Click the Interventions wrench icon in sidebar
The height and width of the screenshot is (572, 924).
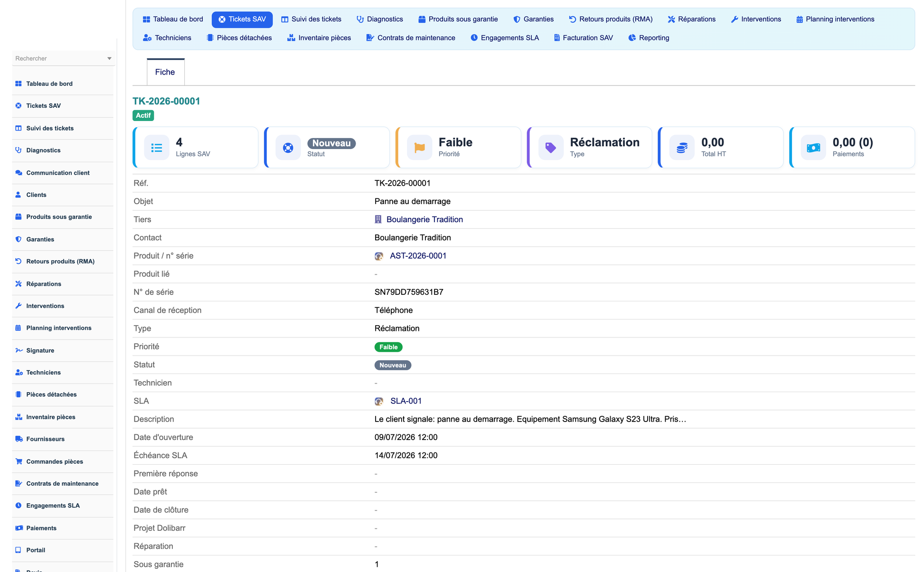point(19,306)
